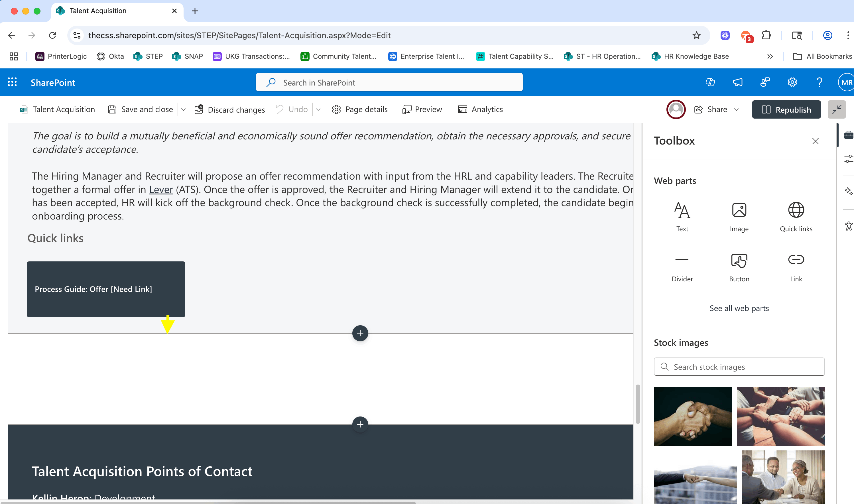Screen dimensions: 854x504
Task: Add web part using upper plus button
Action: point(360,333)
